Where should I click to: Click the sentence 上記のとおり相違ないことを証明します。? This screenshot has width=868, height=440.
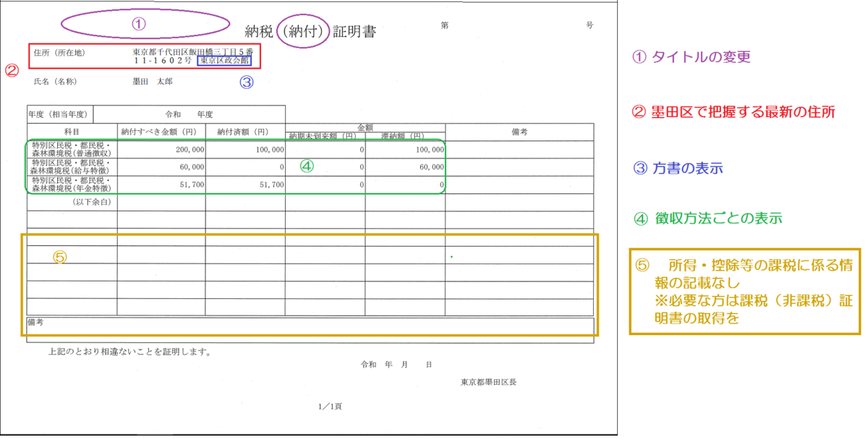(x=129, y=353)
